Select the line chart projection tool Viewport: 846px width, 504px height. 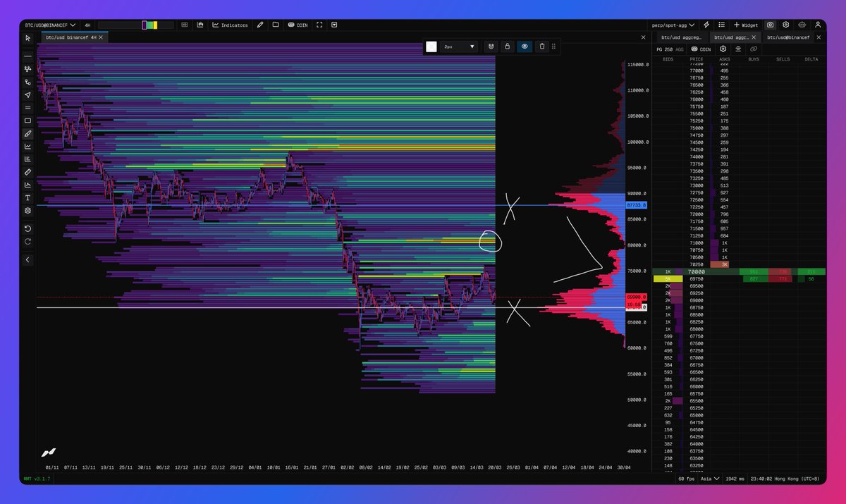[x=27, y=147]
